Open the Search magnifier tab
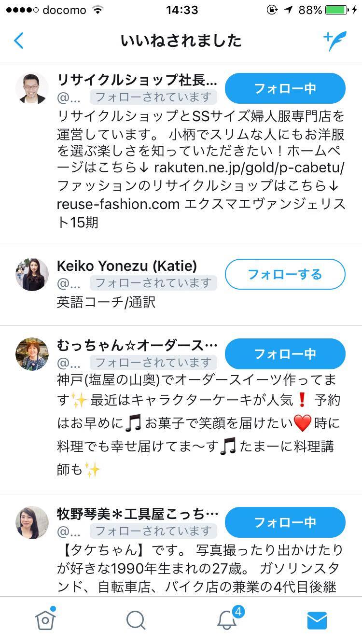 [x=136, y=620]
